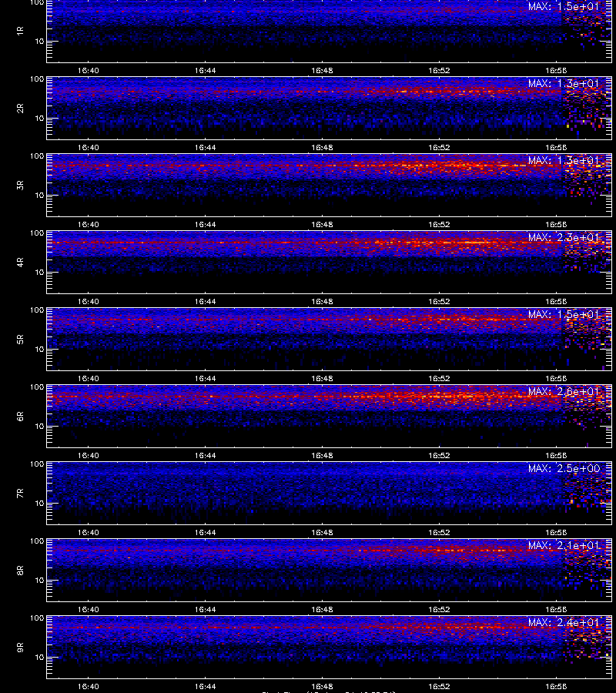Click the 16:52 time tick below panel 5R

click(439, 378)
